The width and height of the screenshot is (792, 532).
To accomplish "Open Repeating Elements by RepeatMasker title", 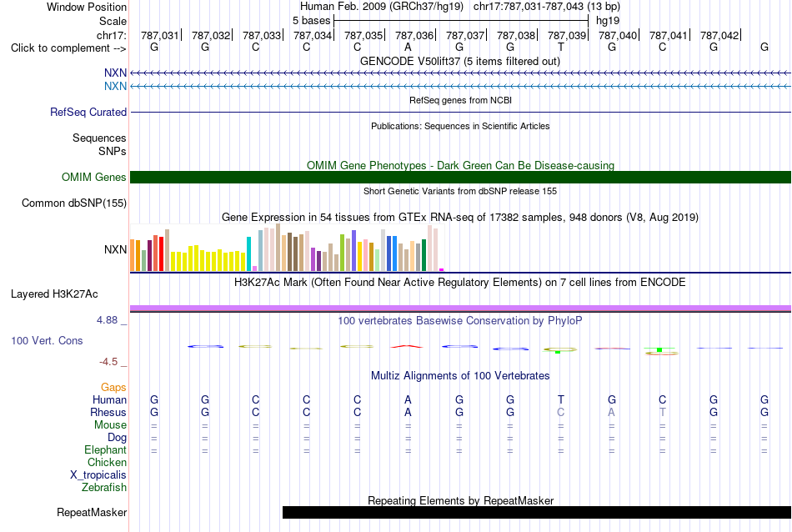I will [460, 500].
